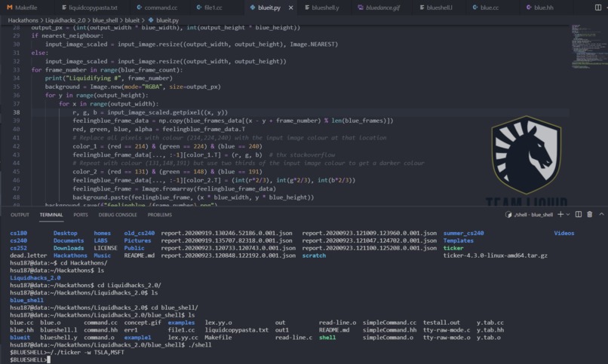The width and height of the screenshot is (608, 364).
Task: Switch to the blue.hh tab
Action: click(544, 8)
